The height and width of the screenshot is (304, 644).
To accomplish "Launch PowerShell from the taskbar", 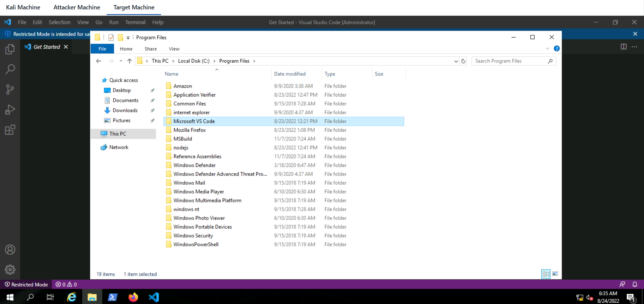I will pos(112,297).
